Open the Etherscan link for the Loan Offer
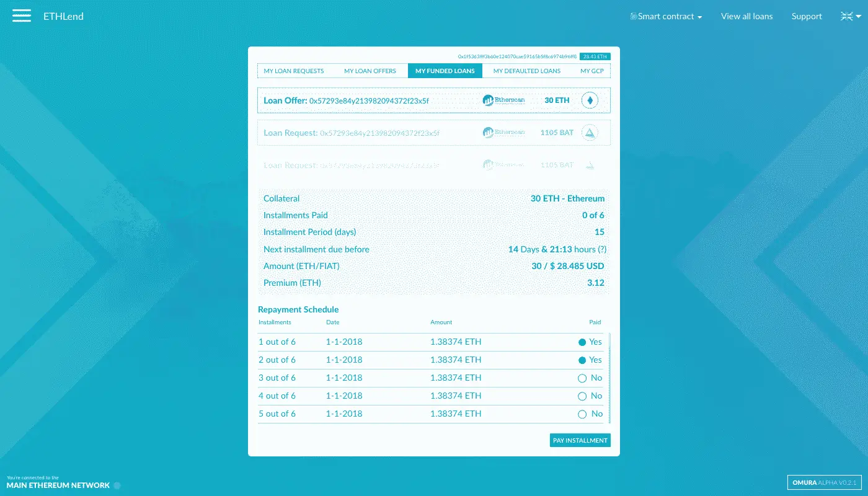Screen dimensions: 868x496 click(x=503, y=100)
